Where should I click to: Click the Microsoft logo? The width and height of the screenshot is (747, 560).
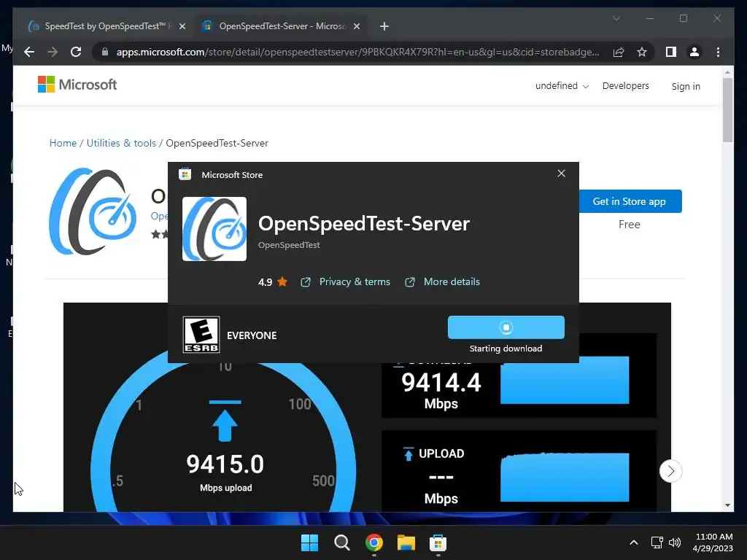point(77,85)
